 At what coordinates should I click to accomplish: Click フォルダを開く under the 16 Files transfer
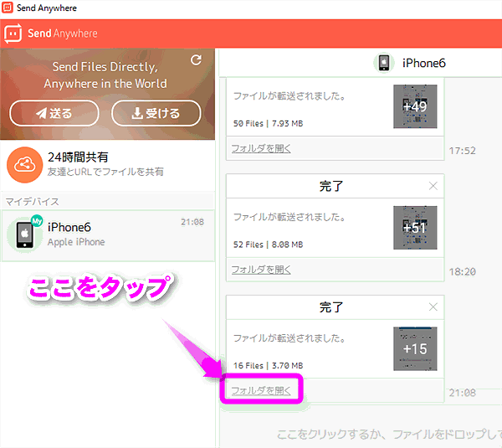261,389
